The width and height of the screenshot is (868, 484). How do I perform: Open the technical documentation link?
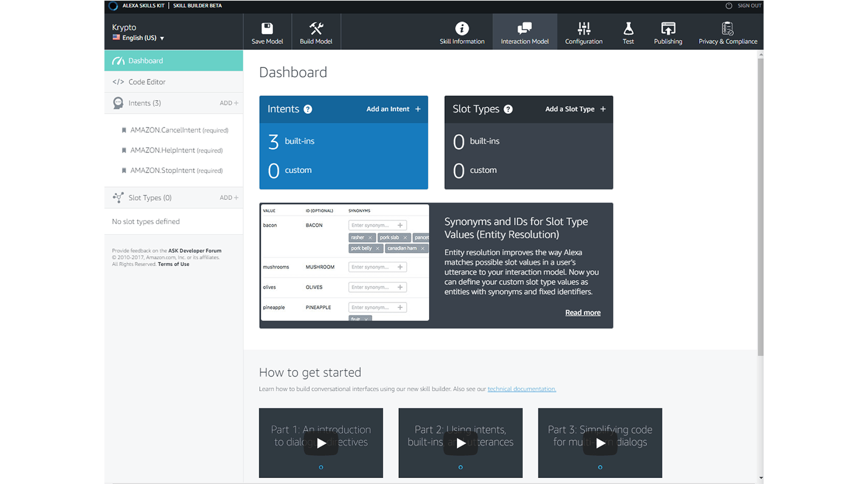pos(521,389)
